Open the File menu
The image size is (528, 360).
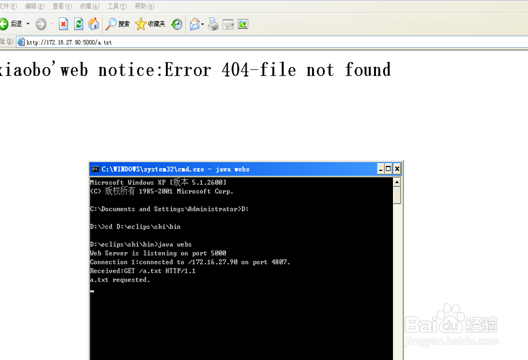coord(8,6)
